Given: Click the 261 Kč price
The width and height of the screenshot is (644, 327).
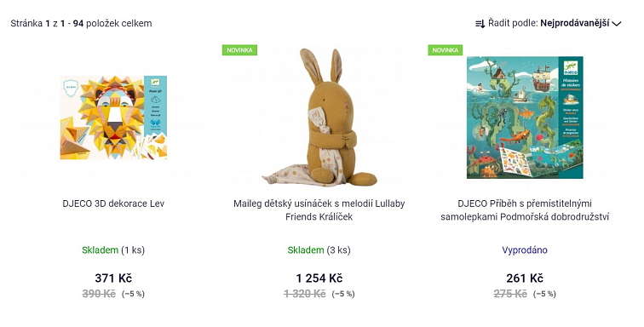Looking at the screenshot, I should [525, 278].
